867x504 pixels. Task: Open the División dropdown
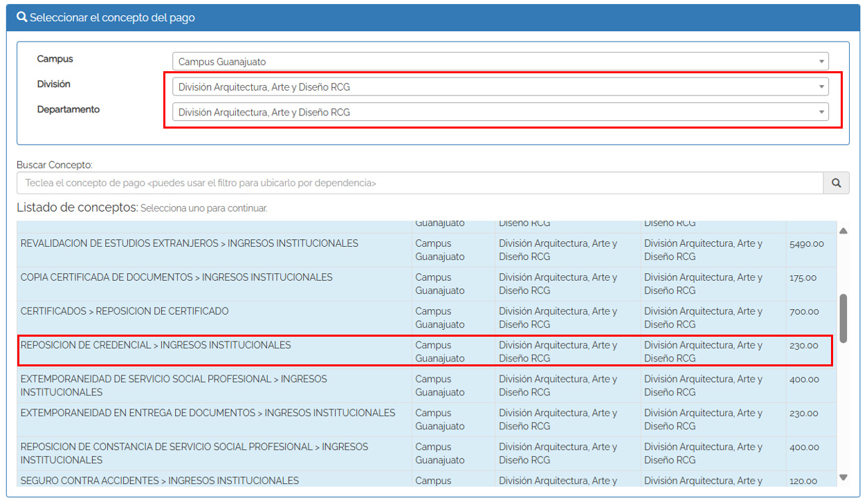click(x=500, y=87)
